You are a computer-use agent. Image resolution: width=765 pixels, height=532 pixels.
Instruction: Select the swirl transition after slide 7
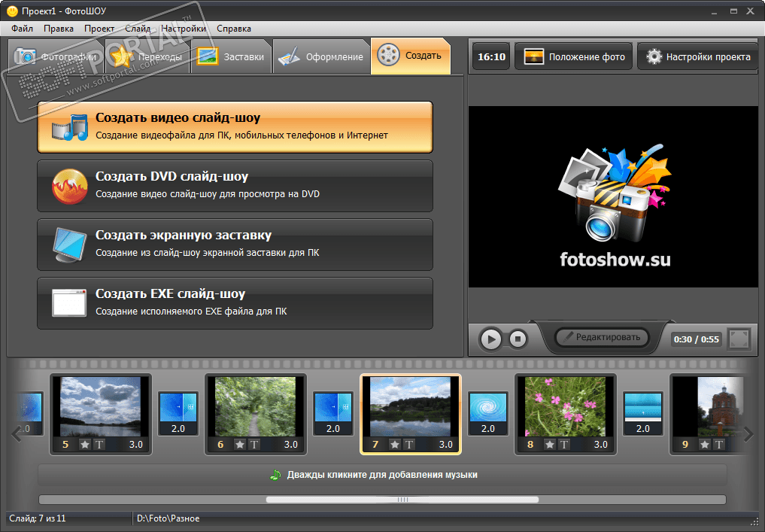pyautogui.click(x=488, y=413)
